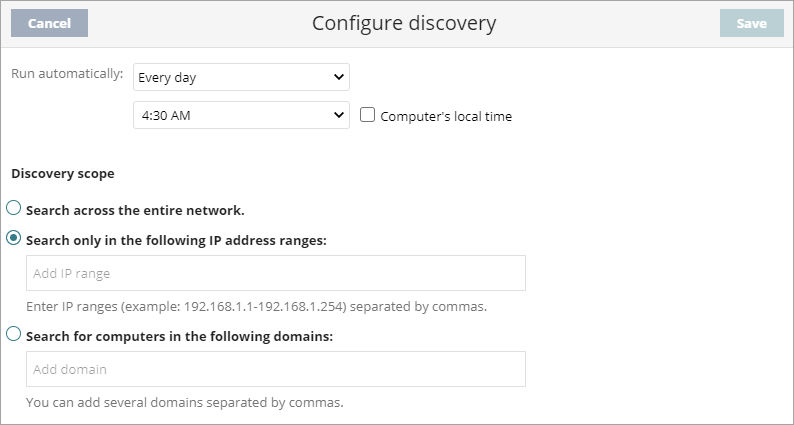The height and width of the screenshot is (425, 794).
Task: Click the 'Discovery scope' heading
Action: pyautogui.click(x=63, y=173)
